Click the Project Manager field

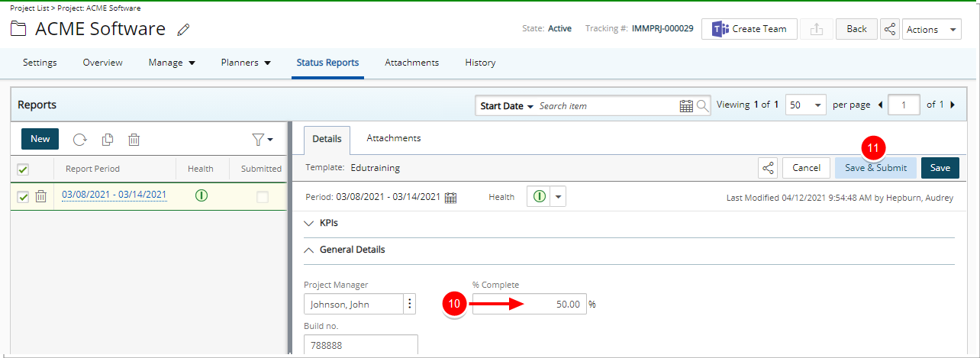(x=353, y=304)
